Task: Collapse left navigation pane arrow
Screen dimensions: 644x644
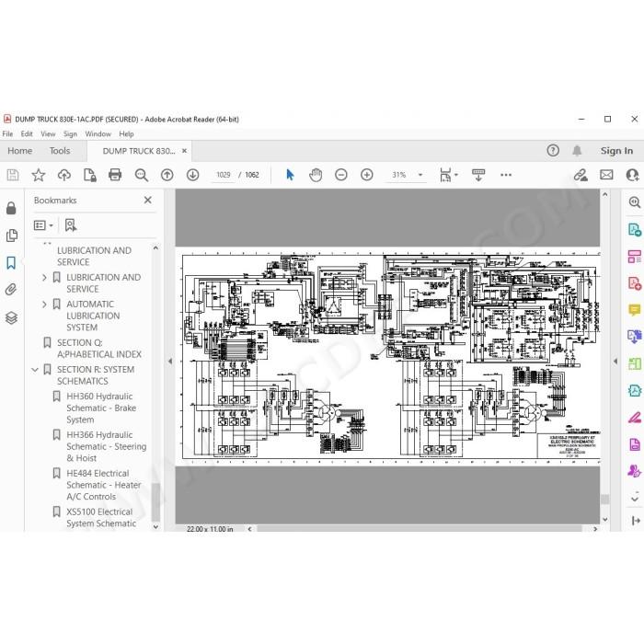Action: click(170, 362)
